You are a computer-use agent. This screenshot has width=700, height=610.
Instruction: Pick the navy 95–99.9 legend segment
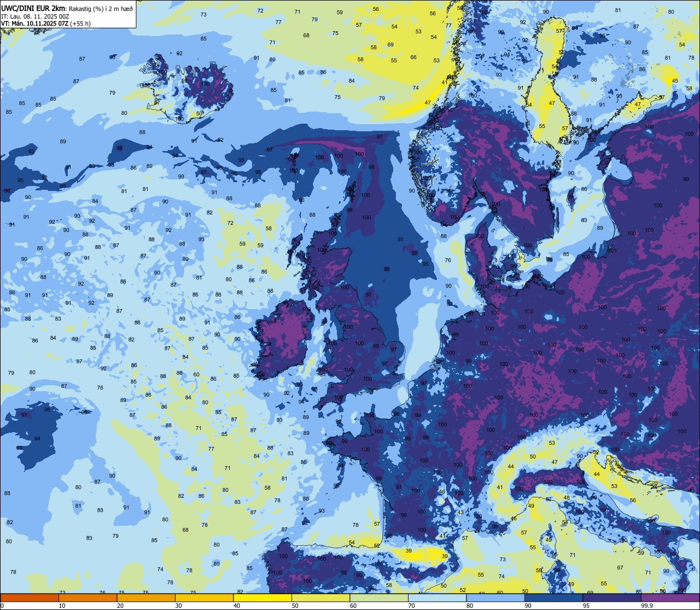612,597
